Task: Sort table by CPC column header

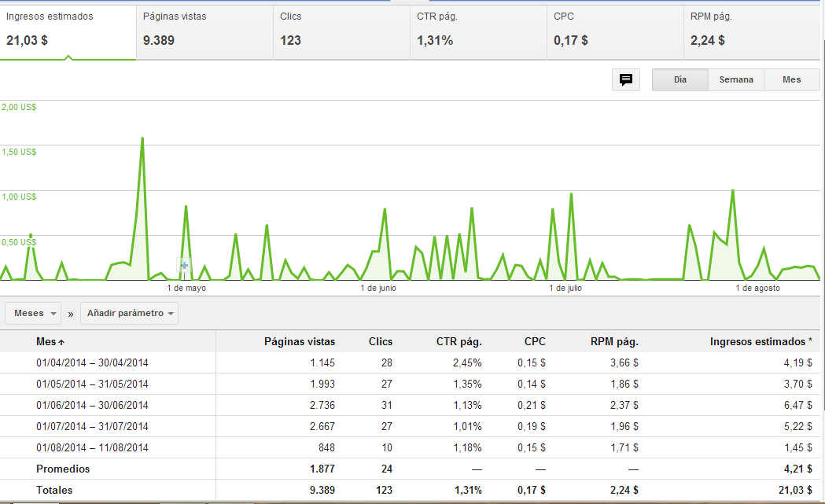Action: point(535,341)
